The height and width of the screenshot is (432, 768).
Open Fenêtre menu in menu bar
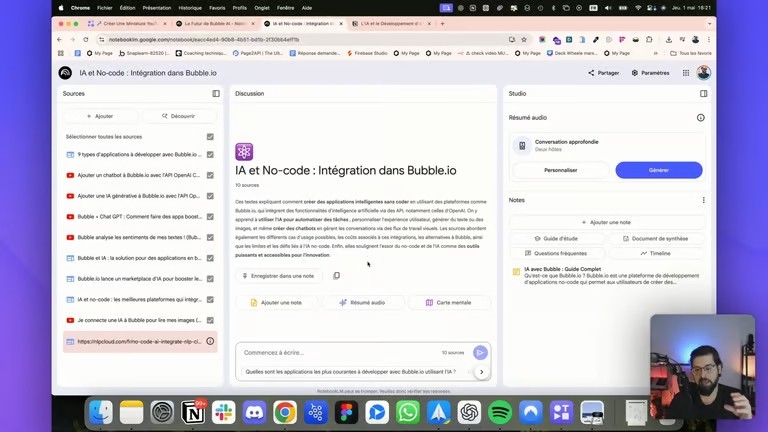pyautogui.click(x=286, y=8)
